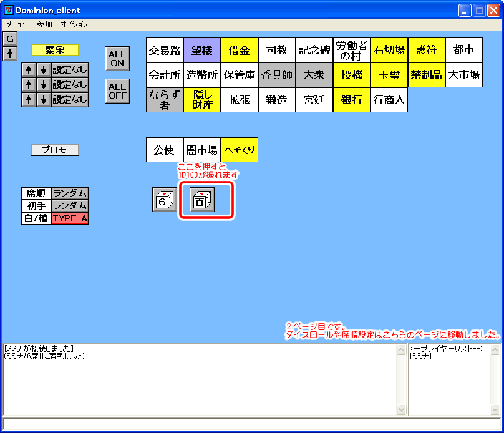Toggle the 大衆 card
Screen dimensions: 504x433
point(314,75)
